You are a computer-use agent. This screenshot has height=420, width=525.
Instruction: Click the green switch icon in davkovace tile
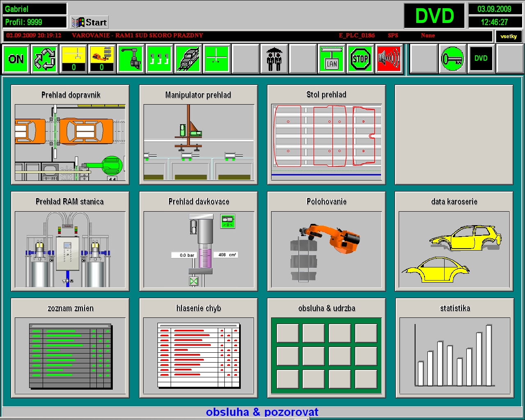pyautogui.click(x=228, y=221)
